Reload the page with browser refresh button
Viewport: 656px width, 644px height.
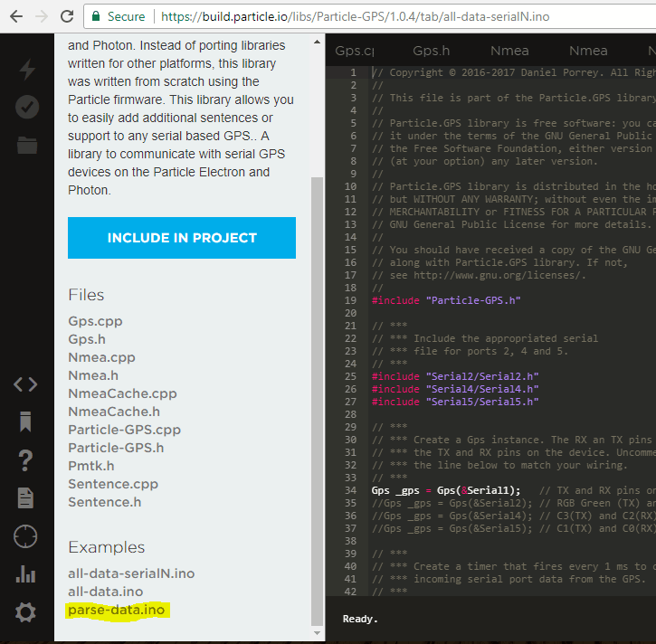67,16
